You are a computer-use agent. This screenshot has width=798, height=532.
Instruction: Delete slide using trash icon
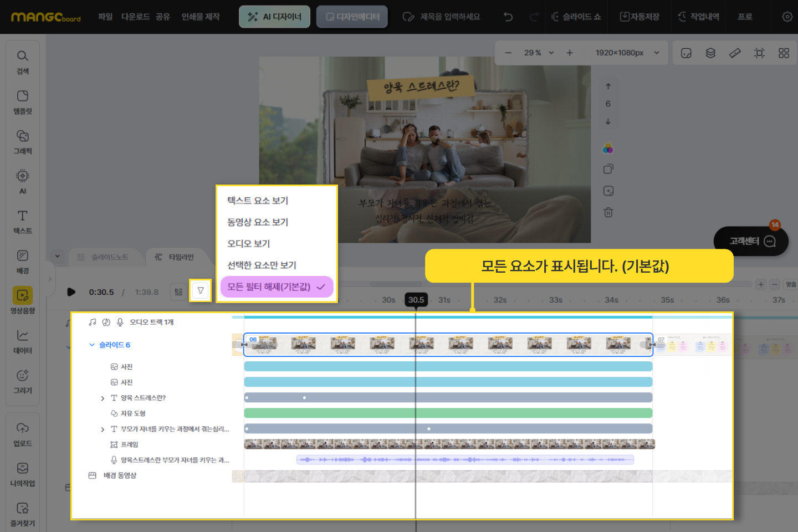tap(608, 212)
